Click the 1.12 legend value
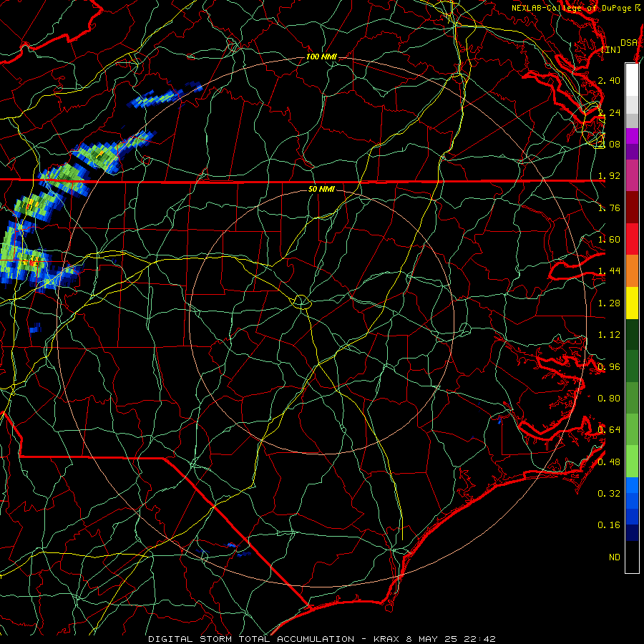 609,335
